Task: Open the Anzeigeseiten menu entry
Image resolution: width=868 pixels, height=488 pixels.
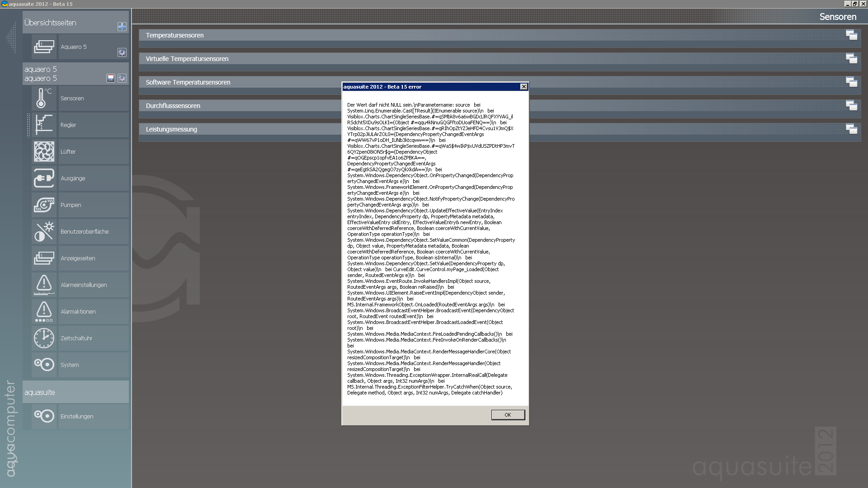Action: pos(78,258)
